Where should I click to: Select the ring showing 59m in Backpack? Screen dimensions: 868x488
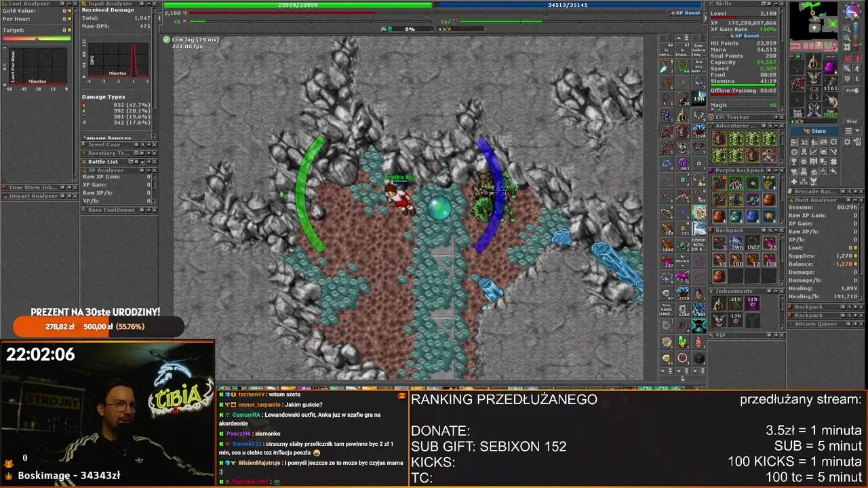(x=736, y=243)
